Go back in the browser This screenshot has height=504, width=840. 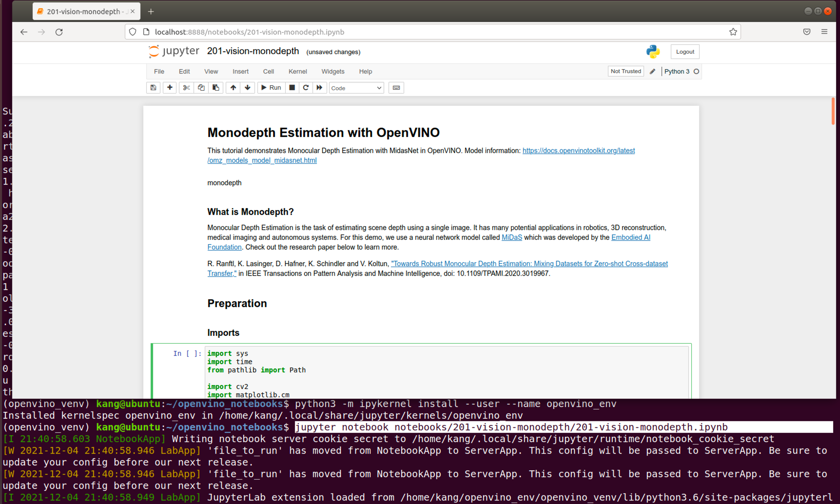point(24,32)
